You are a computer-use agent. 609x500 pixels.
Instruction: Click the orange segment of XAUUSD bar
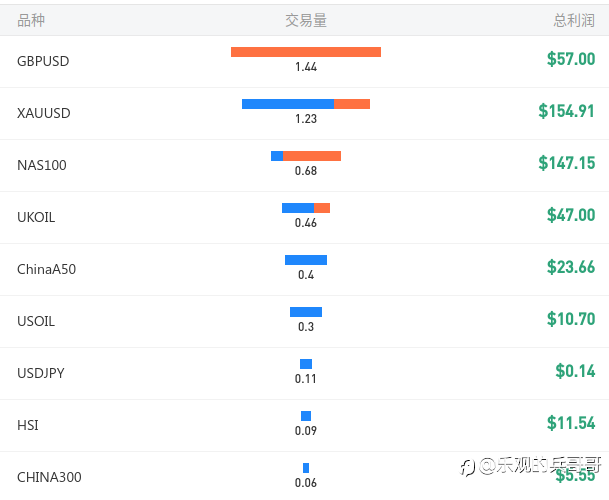[352, 104]
